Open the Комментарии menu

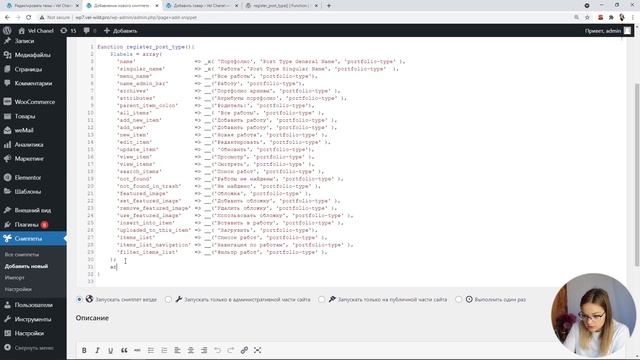[x=33, y=83]
